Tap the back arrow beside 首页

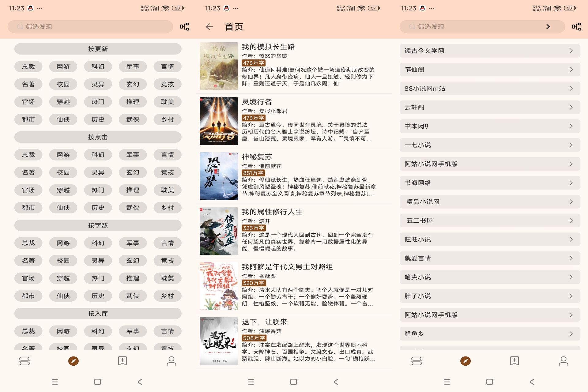pos(209,27)
